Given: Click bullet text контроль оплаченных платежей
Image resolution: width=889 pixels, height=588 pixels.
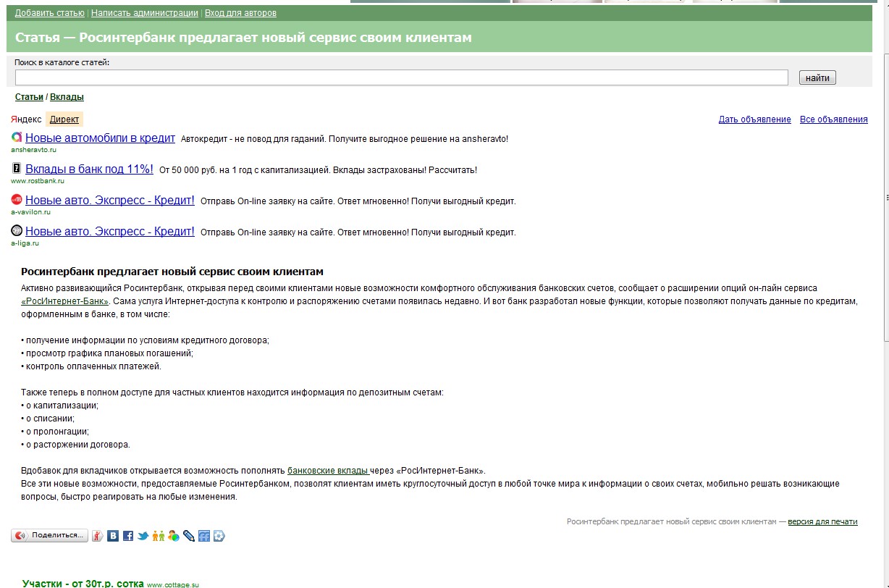Looking at the screenshot, I should click(x=91, y=366).
